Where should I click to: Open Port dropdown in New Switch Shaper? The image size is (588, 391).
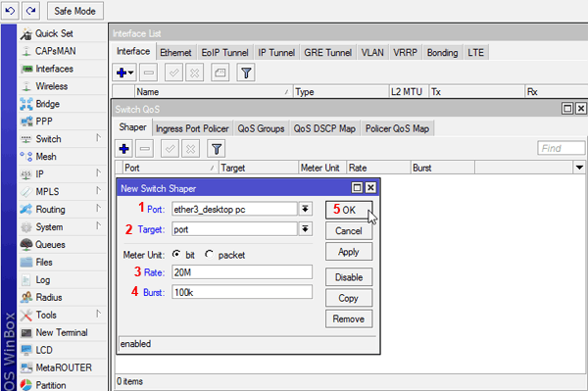305,209
